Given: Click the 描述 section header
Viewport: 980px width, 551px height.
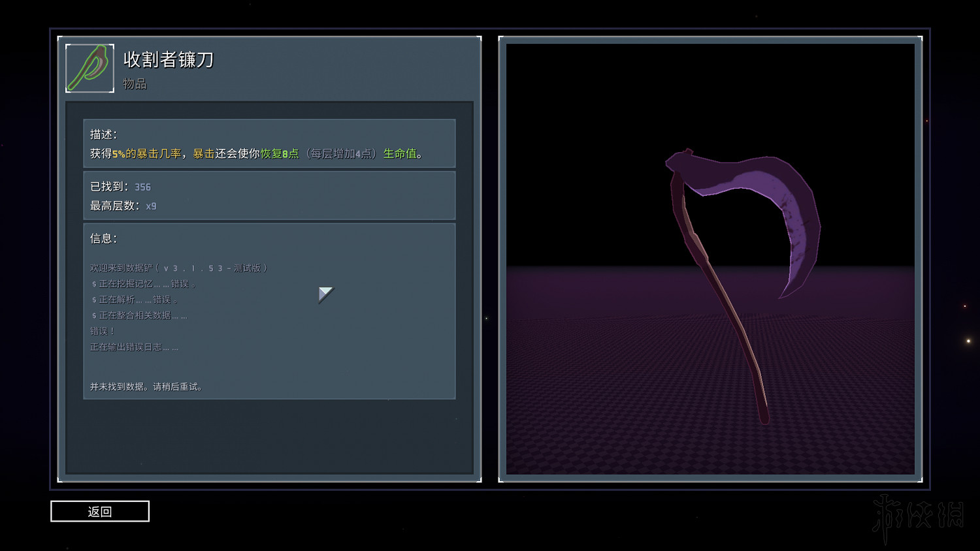Looking at the screenshot, I should click(103, 134).
